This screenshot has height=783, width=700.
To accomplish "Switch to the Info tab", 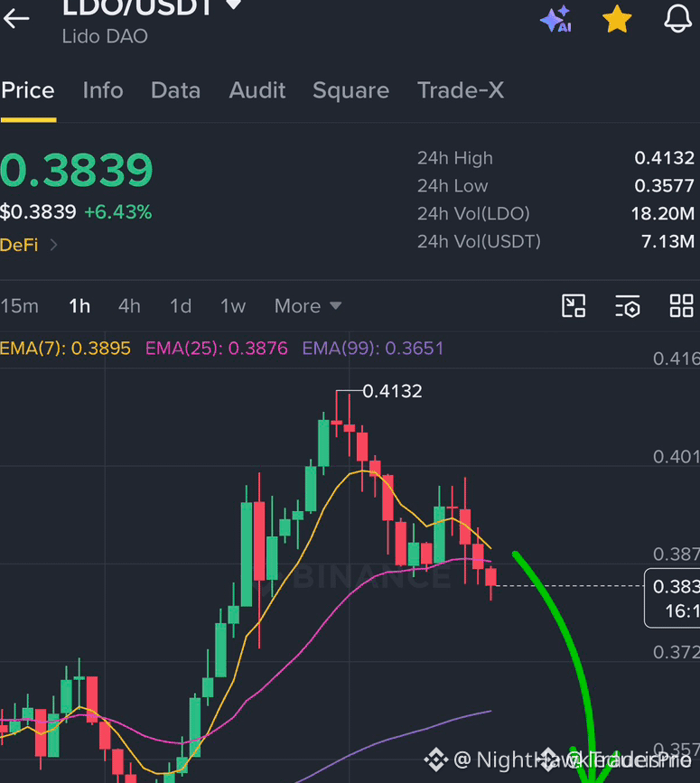I will click(103, 90).
